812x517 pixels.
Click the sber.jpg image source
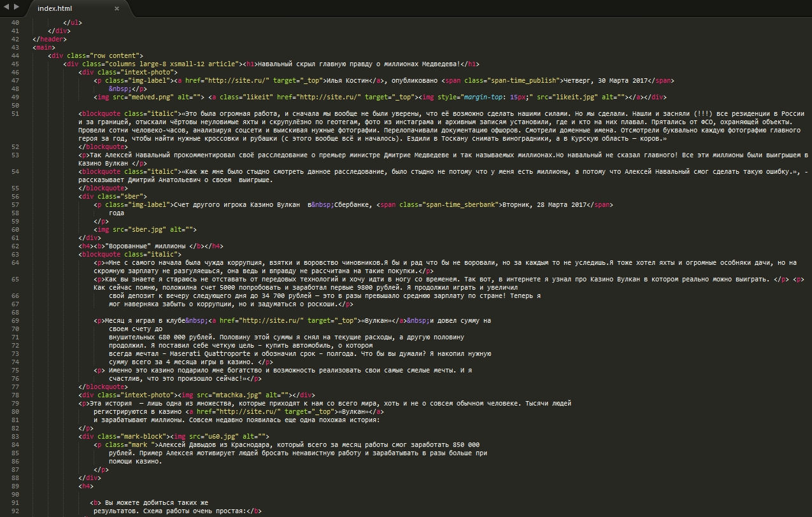click(x=148, y=229)
